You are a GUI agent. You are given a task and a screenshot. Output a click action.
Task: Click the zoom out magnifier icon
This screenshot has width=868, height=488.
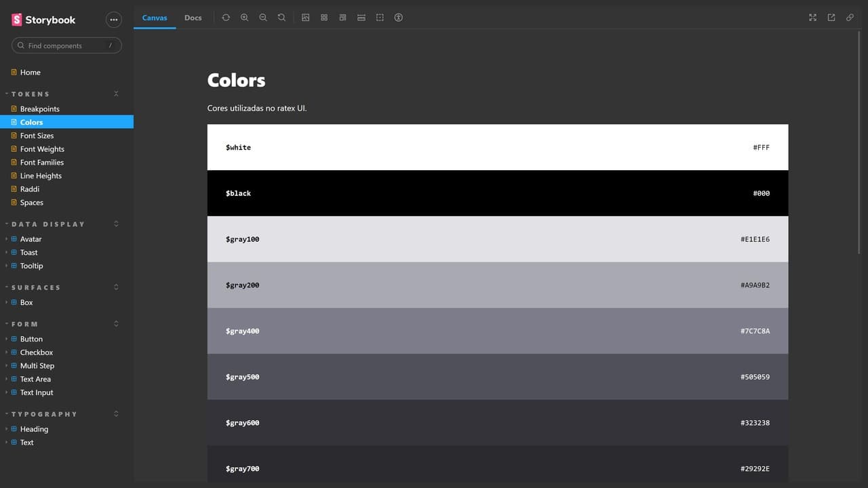263,18
